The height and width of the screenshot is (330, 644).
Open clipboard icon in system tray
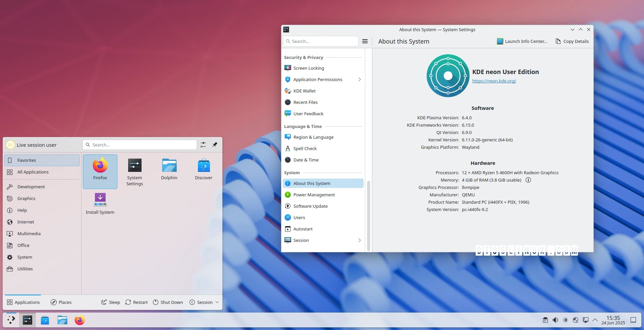pos(545,320)
